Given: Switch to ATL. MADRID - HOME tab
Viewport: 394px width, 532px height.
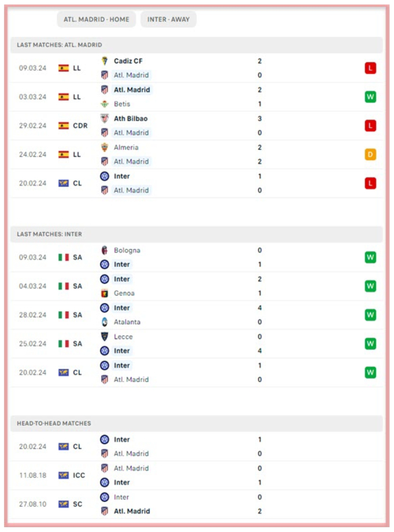Looking at the screenshot, I should (x=96, y=19).
